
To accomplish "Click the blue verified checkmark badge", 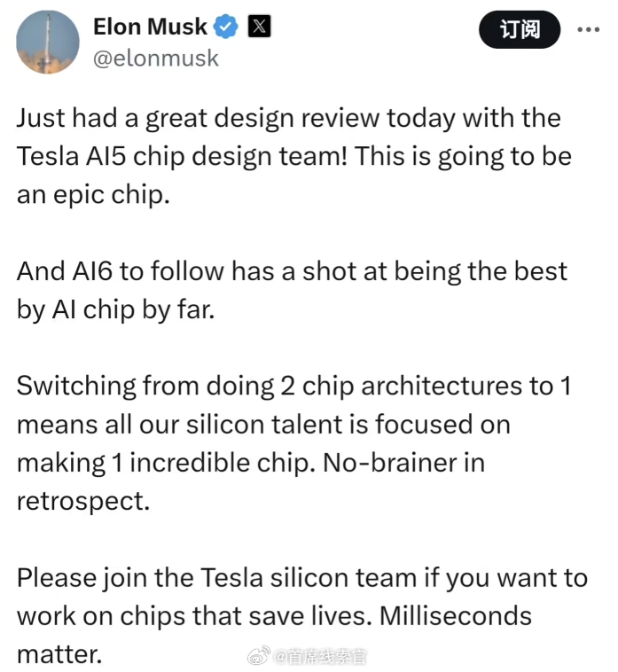I will pos(225,27).
